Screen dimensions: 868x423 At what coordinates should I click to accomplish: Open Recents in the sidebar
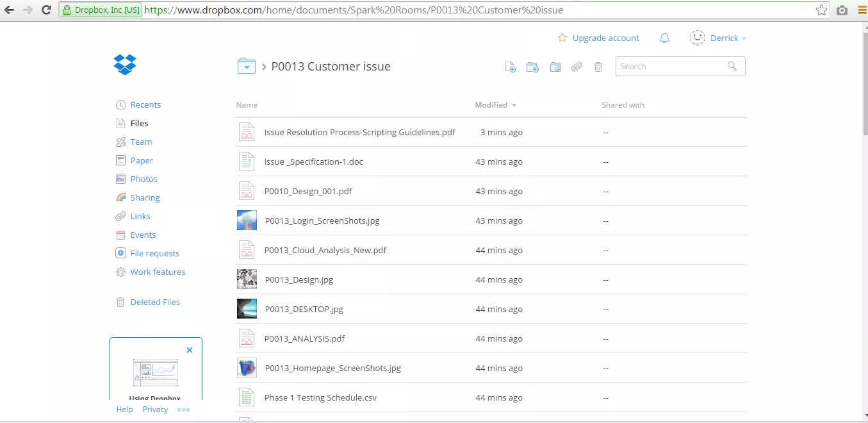pos(145,105)
